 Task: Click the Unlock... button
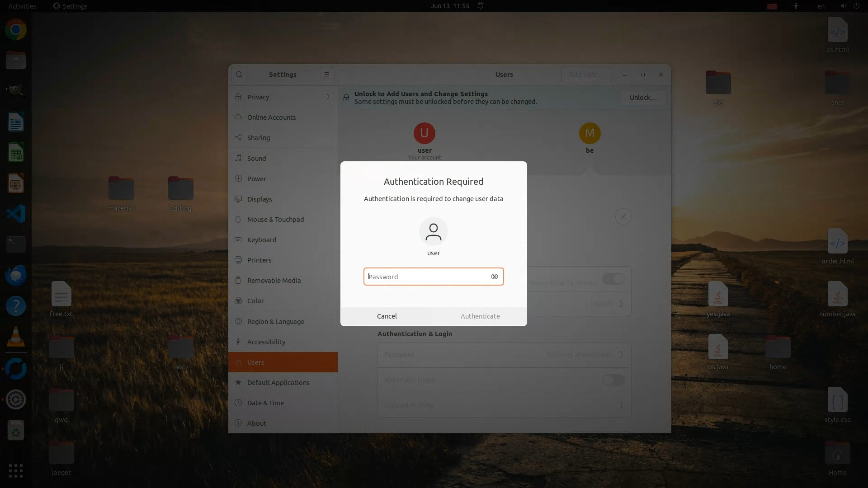643,98
